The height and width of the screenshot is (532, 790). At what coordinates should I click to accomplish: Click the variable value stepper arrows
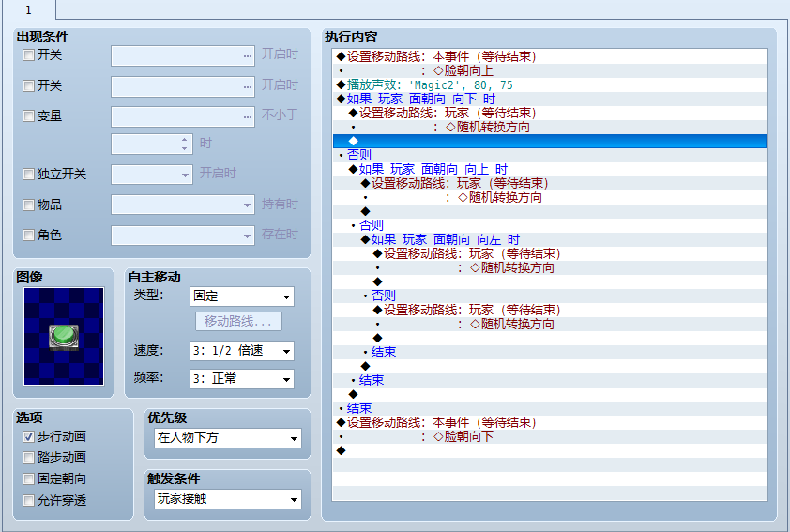coord(185,144)
